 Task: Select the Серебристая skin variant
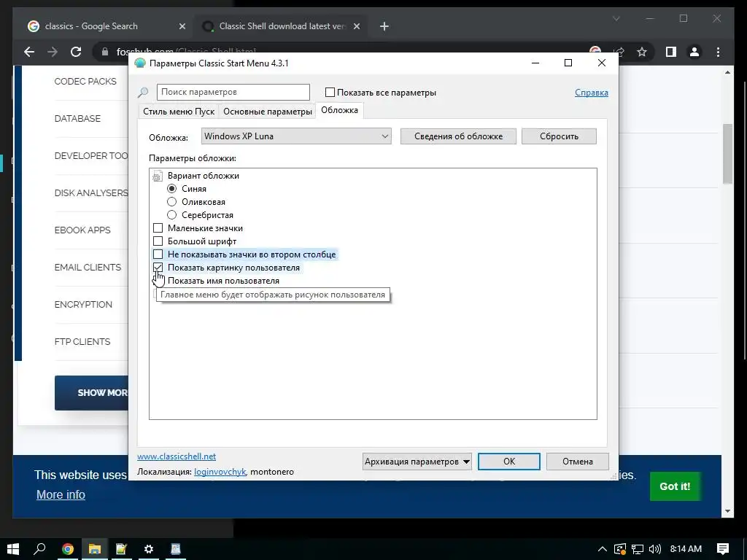pyautogui.click(x=171, y=215)
